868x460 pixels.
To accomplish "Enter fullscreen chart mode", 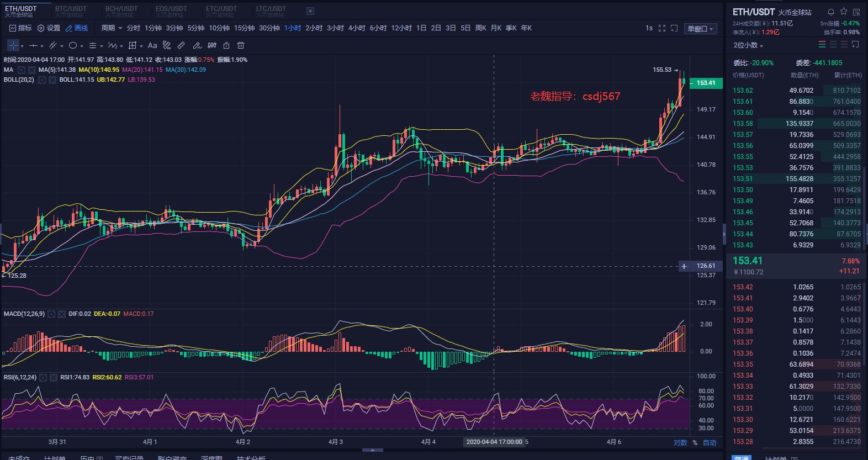I will [662, 28].
